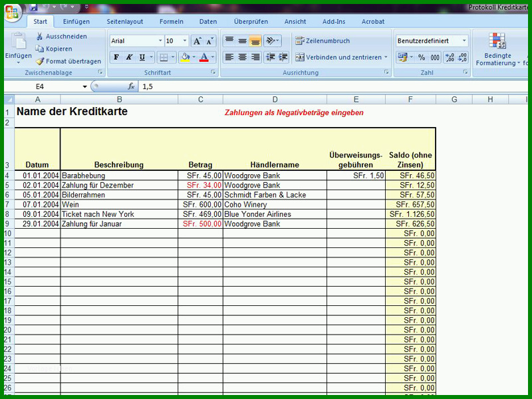Activate Format übertragen painter
The width and height of the screenshot is (532, 399).
tap(68, 61)
